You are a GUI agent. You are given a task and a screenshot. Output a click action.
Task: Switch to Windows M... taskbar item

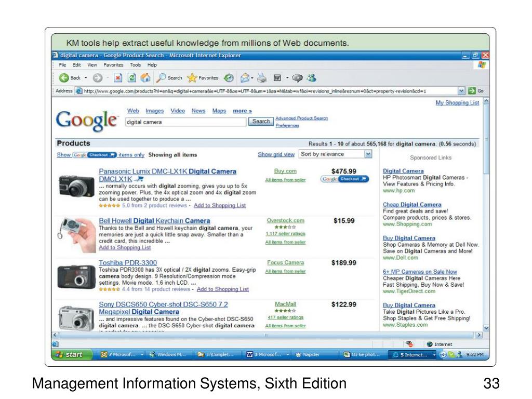coord(168,354)
